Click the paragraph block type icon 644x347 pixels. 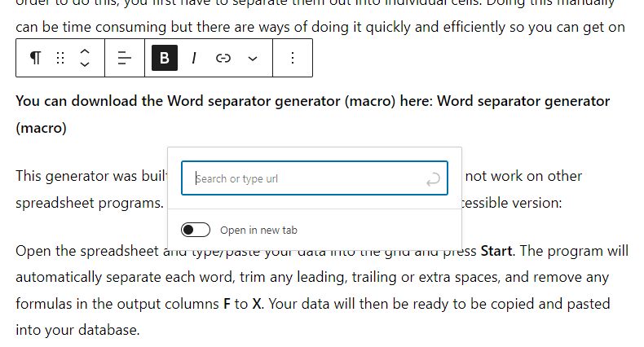tap(35, 58)
